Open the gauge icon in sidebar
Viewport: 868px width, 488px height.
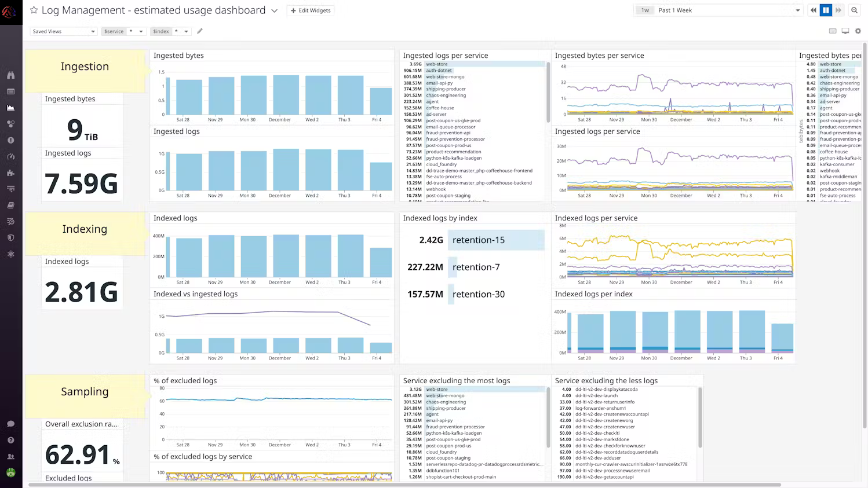[x=10, y=156]
